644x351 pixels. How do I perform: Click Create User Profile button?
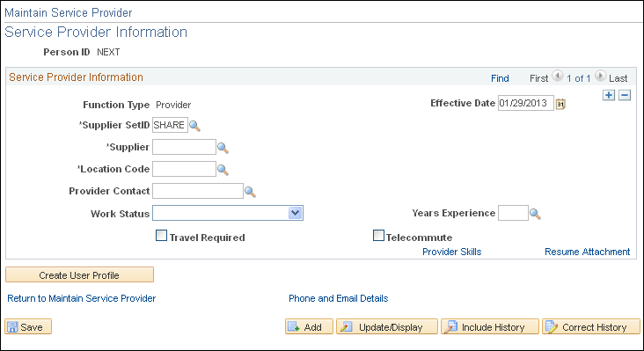pyautogui.click(x=80, y=274)
